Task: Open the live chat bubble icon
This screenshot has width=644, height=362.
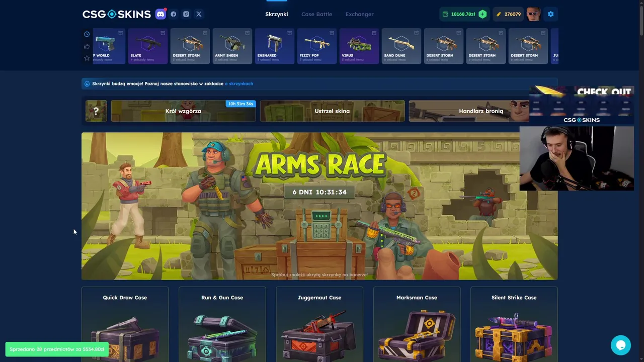Action: (x=621, y=345)
